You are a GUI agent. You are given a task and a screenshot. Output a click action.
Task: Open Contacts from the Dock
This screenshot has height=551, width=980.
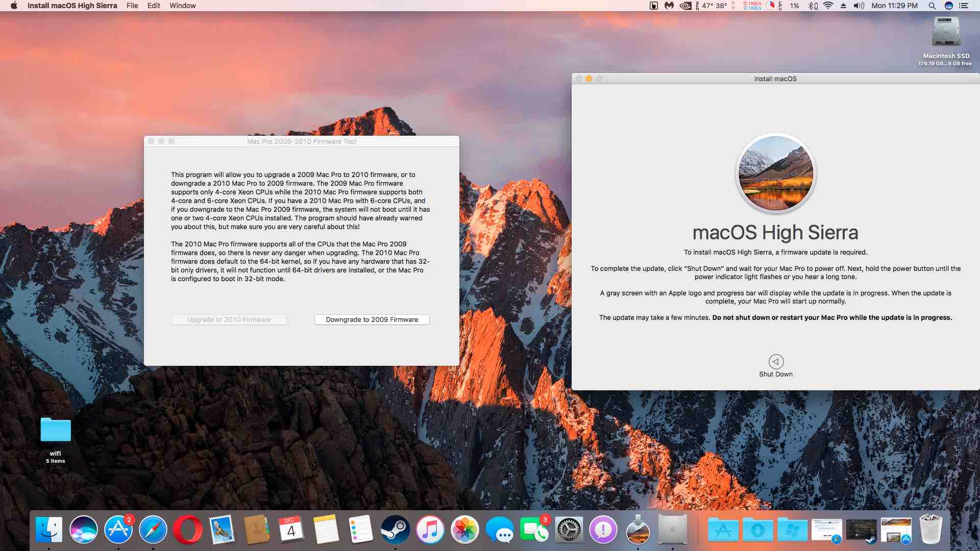257,530
